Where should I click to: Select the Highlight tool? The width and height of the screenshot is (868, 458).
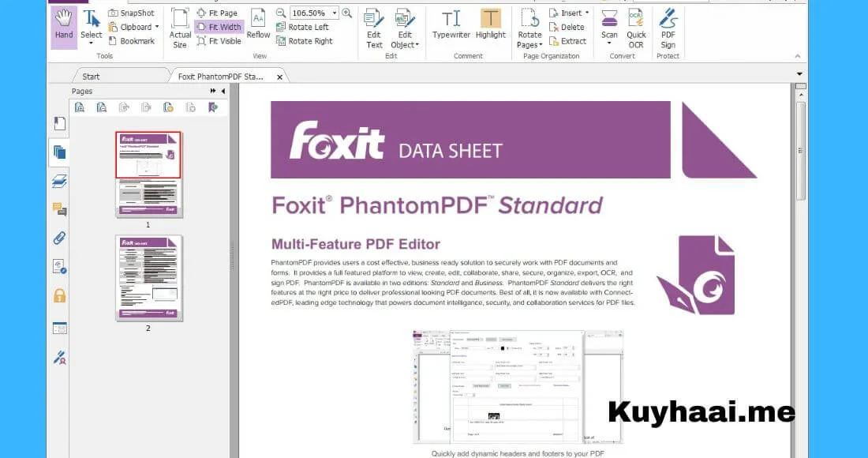click(x=491, y=24)
